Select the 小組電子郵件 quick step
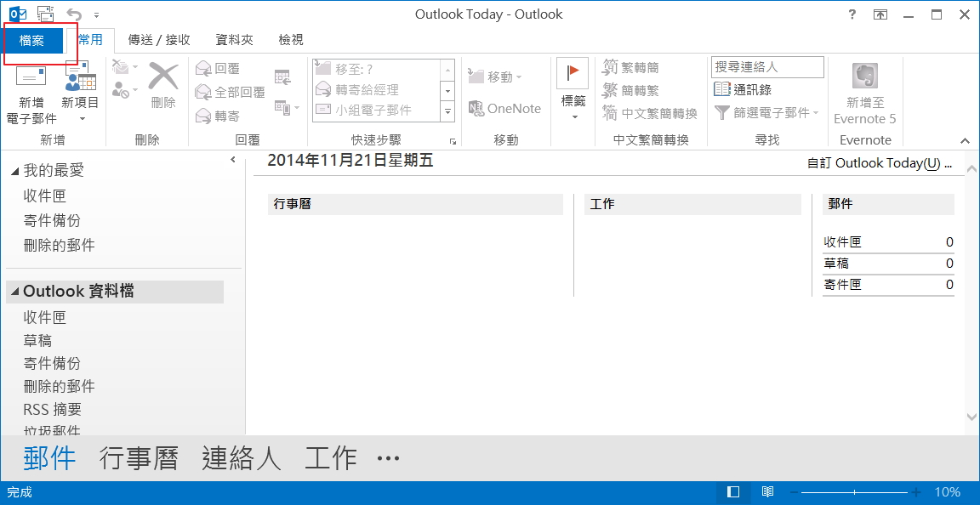Viewport: 980px width, 505px height. point(376,110)
